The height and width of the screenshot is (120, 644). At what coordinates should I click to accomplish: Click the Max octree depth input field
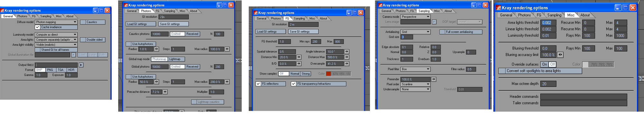click(548, 84)
